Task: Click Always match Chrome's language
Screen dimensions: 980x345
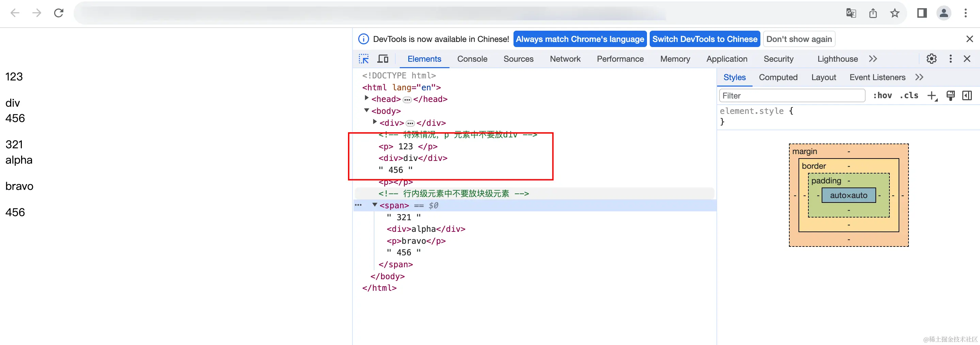Action: pyautogui.click(x=580, y=39)
